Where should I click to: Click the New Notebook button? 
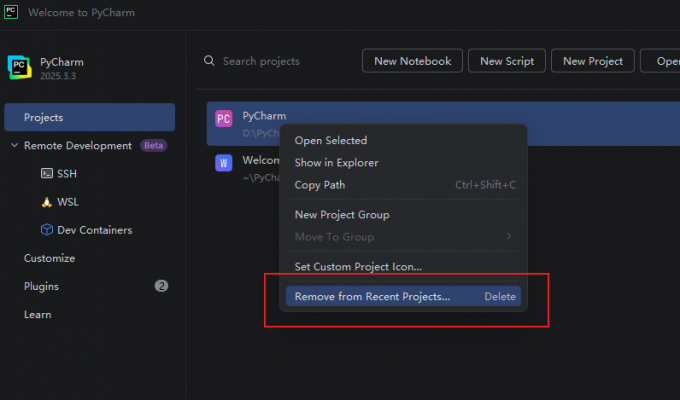click(x=412, y=61)
